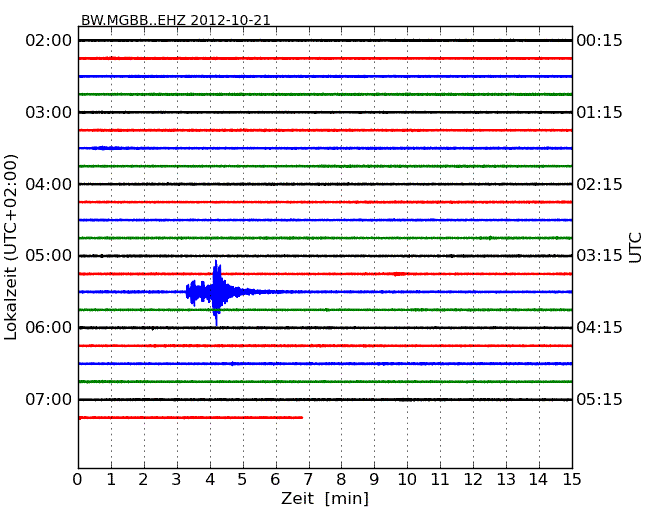Click the "UTC" right axis label
This screenshot has width=650, height=520.
pyautogui.click(x=635, y=248)
